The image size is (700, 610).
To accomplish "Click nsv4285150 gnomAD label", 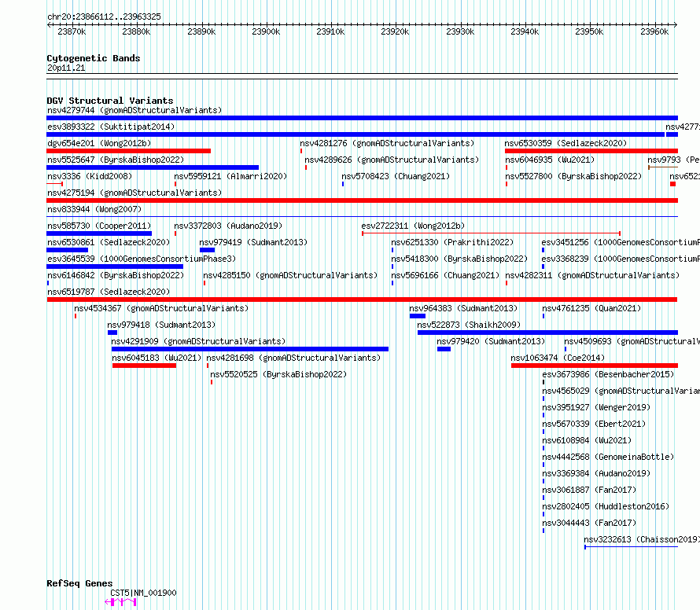I will pyautogui.click(x=290, y=275).
